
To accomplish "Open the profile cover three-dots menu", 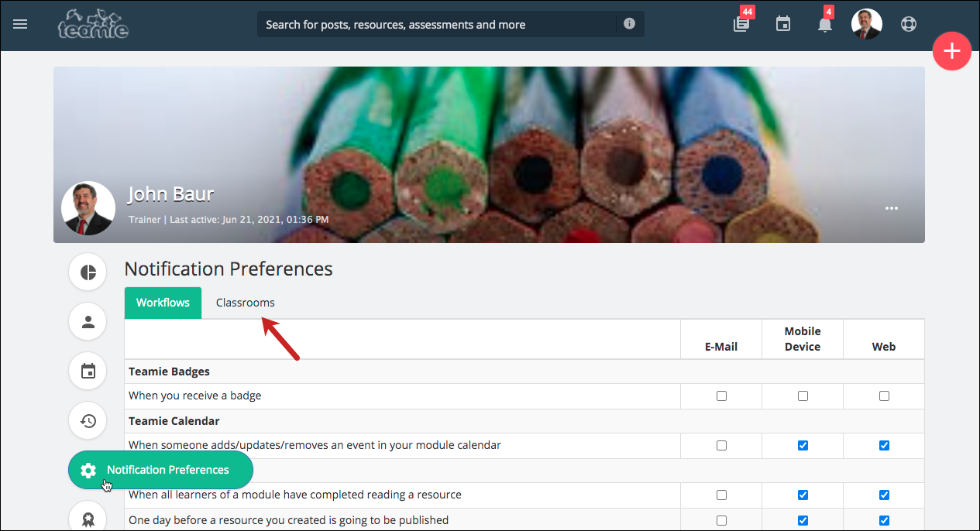I will (892, 208).
